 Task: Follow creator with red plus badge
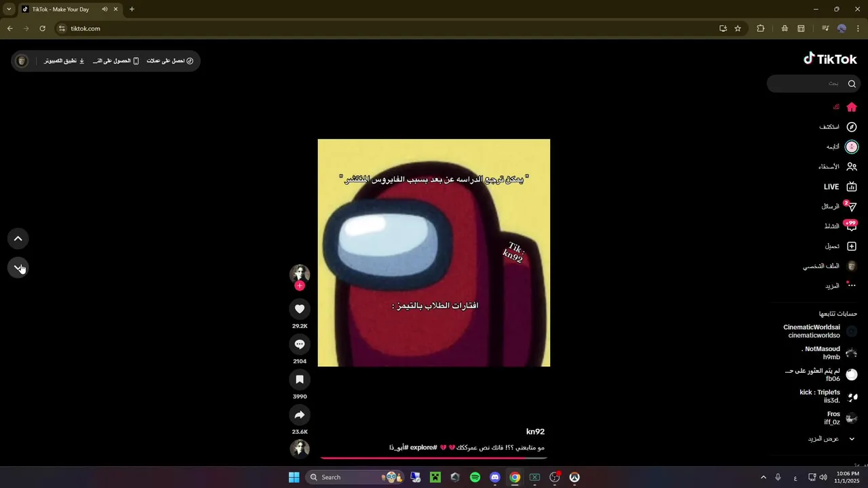tap(300, 286)
